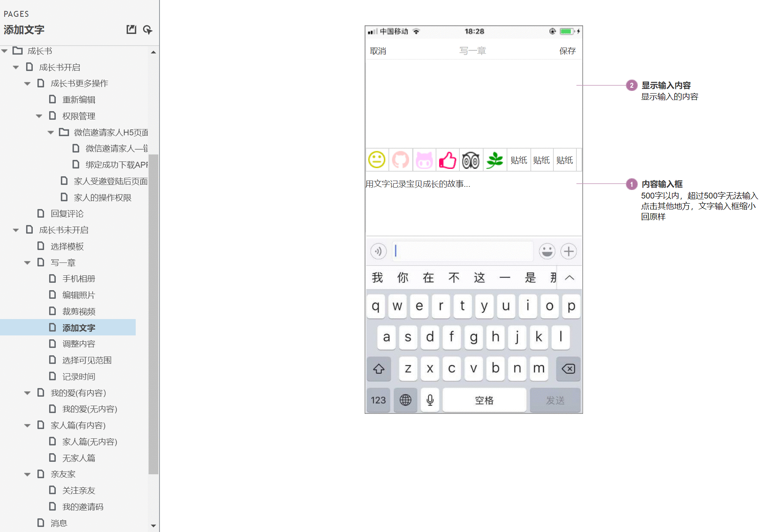780x532 pixels.
Task: Select the pink pig sticker
Action: (x=424, y=160)
